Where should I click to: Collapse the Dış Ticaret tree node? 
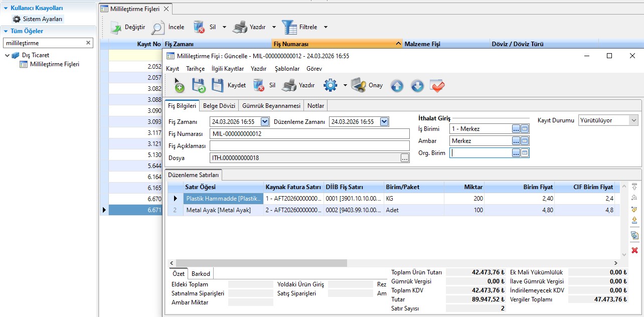tap(8, 55)
